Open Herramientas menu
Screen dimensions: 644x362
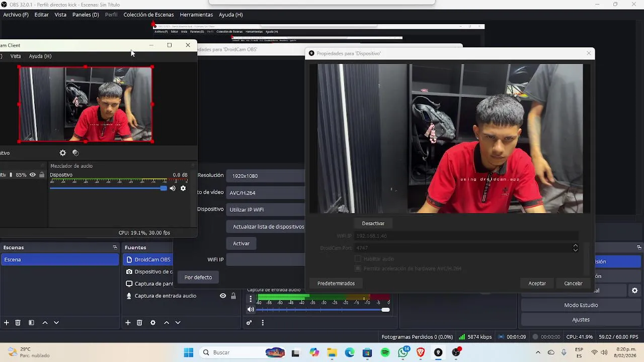pyautogui.click(x=197, y=15)
